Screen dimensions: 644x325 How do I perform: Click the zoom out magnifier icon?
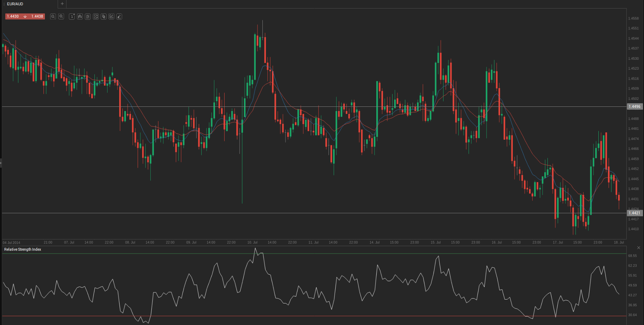(x=53, y=17)
